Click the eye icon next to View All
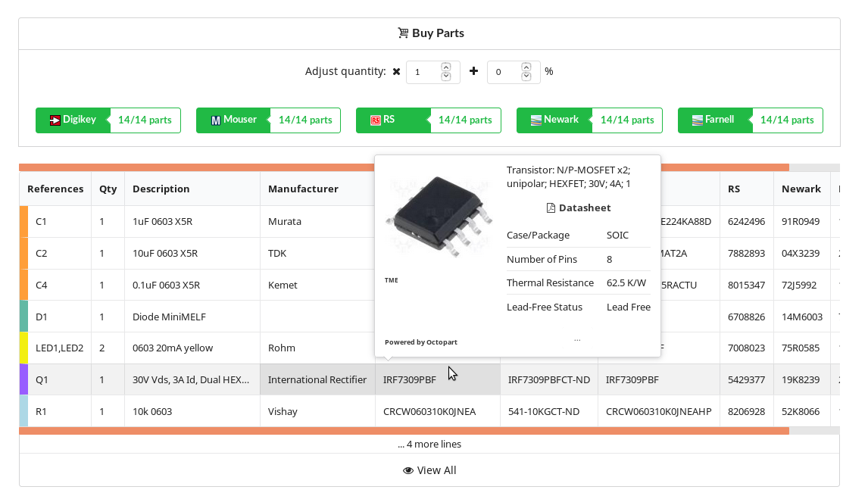The width and height of the screenshot is (868, 493). 408,470
